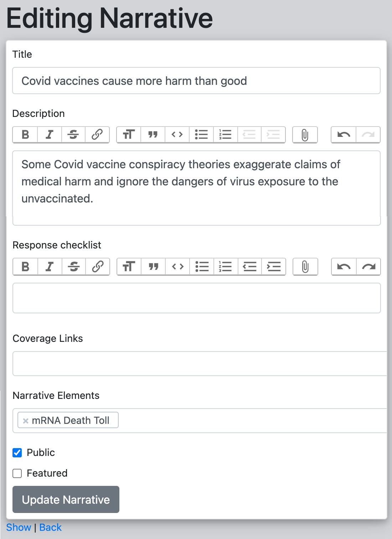
Task: Undo last change in Description editor
Action: coord(344,135)
